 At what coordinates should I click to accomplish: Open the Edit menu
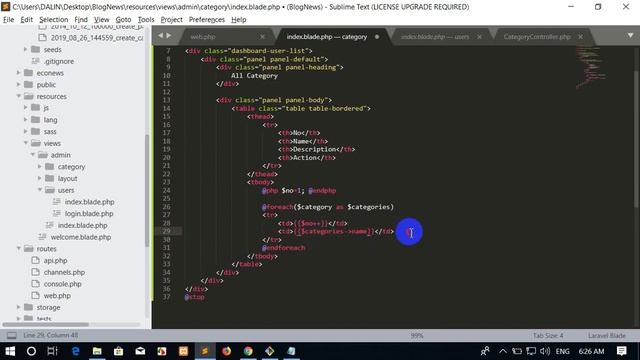click(x=27, y=20)
